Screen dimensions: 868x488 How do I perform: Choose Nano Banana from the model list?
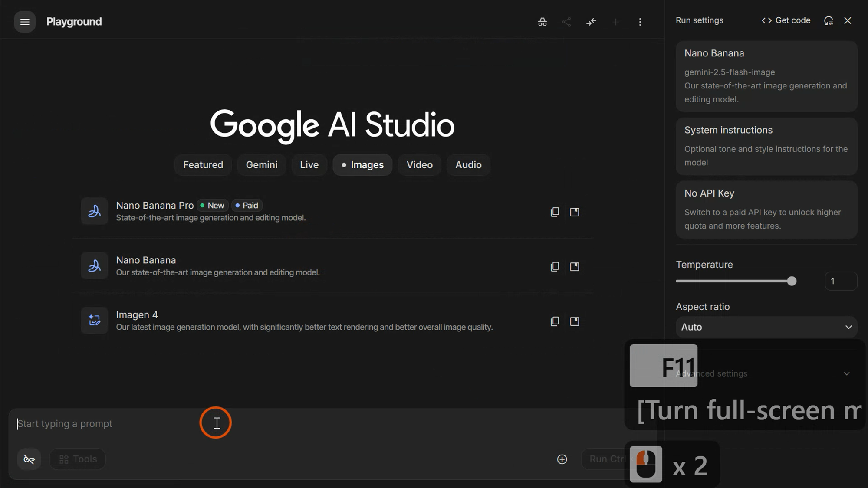[332, 266]
